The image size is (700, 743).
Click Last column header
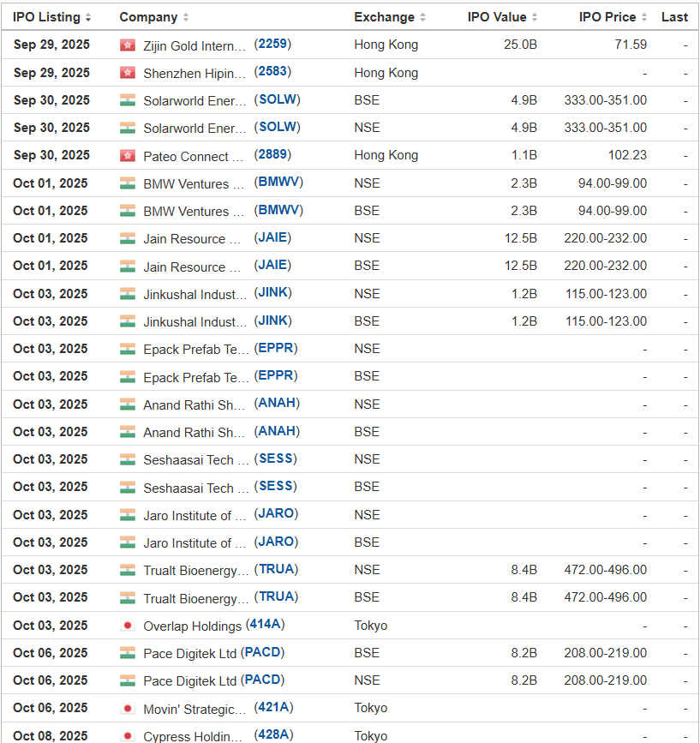(674, 17)
